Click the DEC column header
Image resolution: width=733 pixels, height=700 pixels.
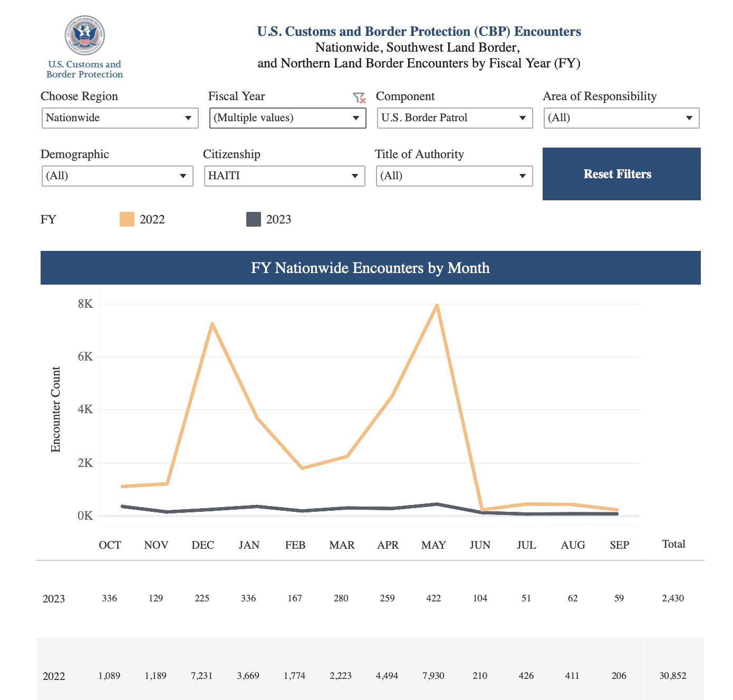pos(202,545)
